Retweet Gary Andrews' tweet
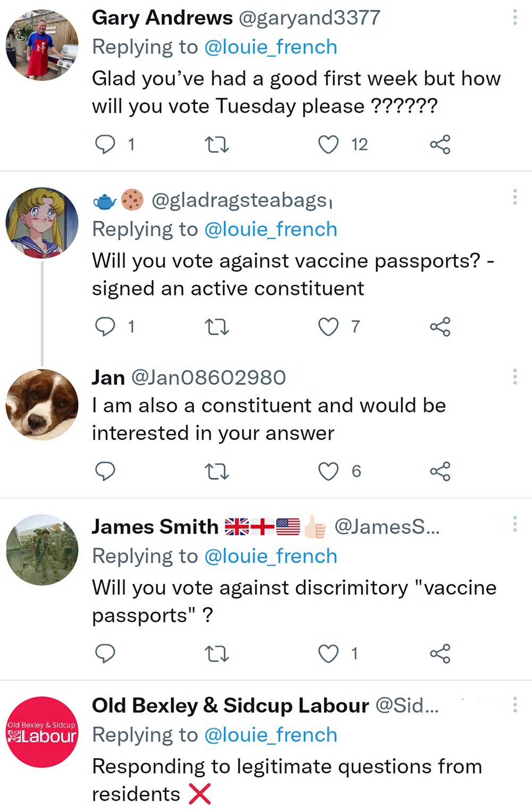The image size is (532, 809). pos(217,144)
